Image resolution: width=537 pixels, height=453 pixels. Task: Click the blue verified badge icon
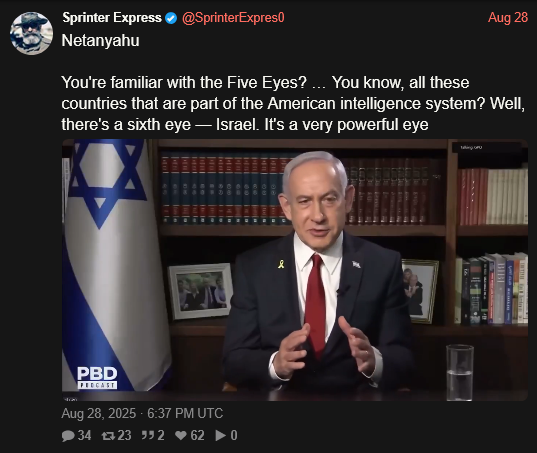171,18
